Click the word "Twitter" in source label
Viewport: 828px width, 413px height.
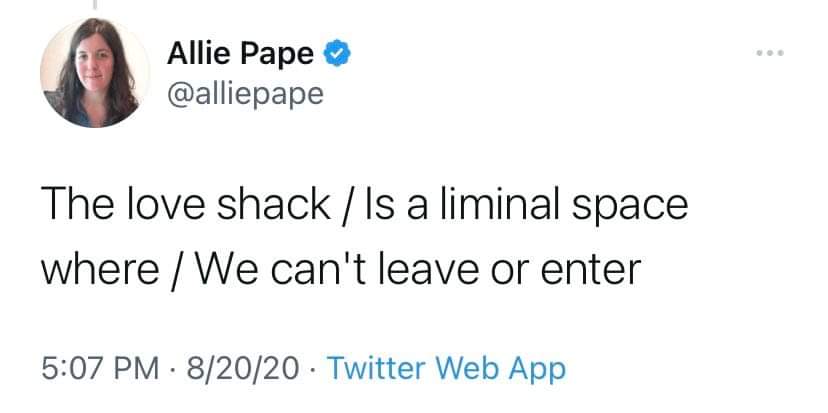pyautogui.click(x=377, y=369)
